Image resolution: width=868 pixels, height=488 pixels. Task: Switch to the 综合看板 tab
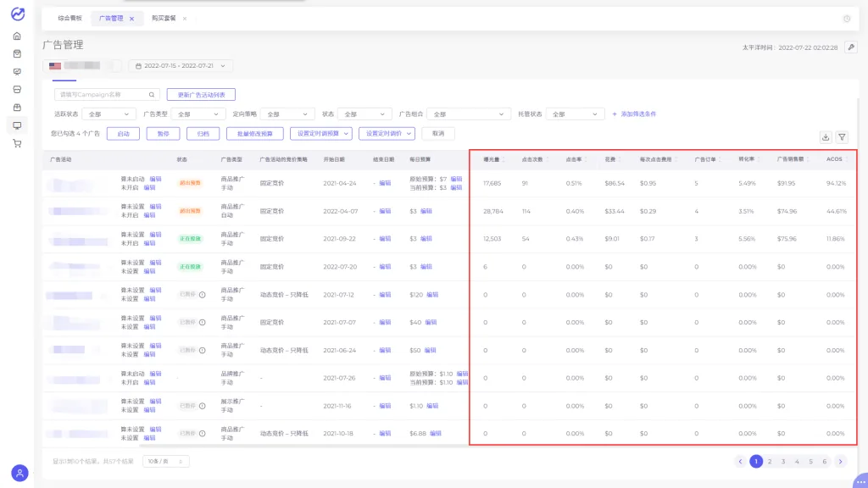(x=70, y=19)
